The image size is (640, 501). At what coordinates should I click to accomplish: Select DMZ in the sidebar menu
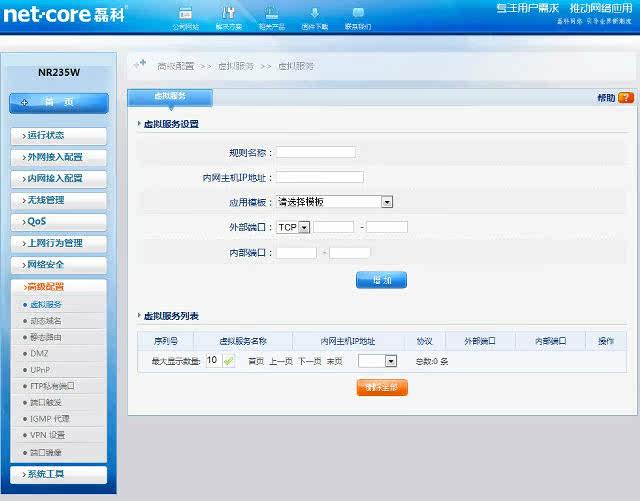[40, 353]
